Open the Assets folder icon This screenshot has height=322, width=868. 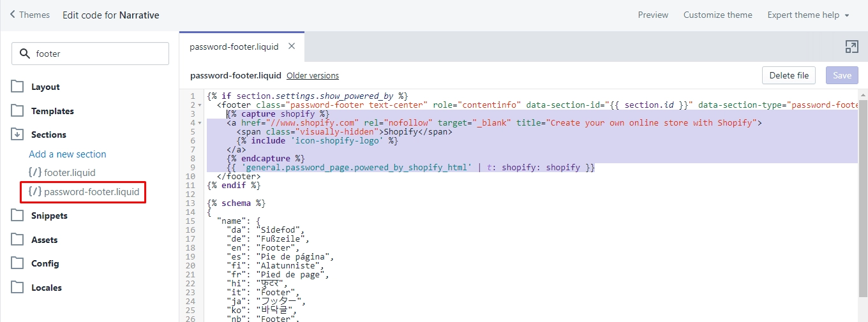click(17, 240)
